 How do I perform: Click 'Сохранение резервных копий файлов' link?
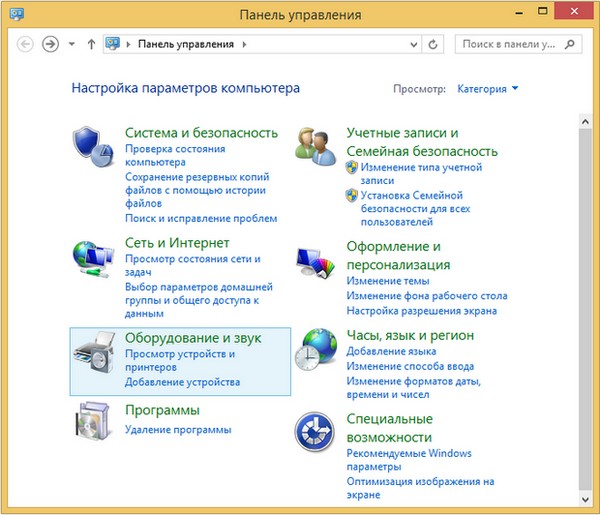[197, 190]
